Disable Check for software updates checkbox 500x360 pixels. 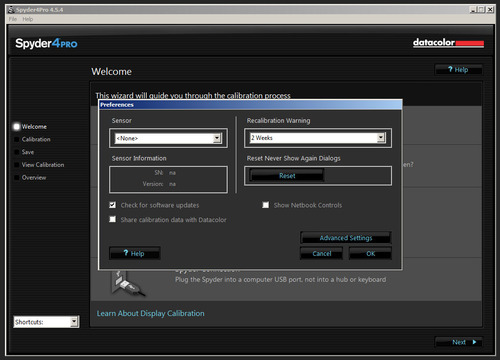click(113, 205)
